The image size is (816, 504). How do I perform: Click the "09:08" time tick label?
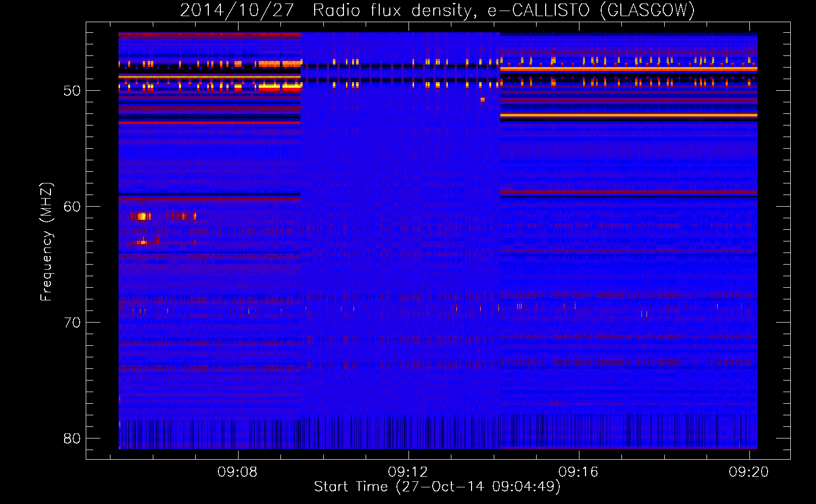[237, 472]
